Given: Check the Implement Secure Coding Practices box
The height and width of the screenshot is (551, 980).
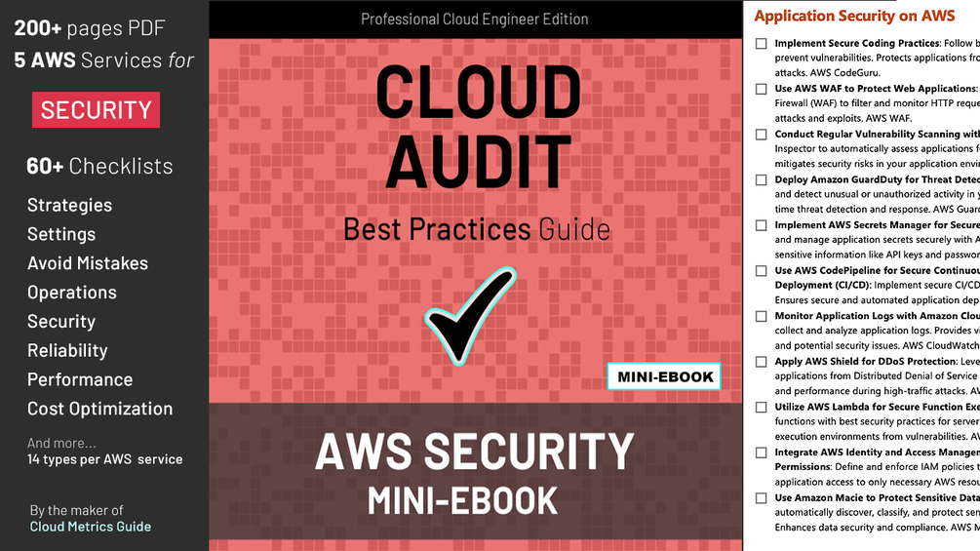Looking at the screenshot, I should coord(762,44).
